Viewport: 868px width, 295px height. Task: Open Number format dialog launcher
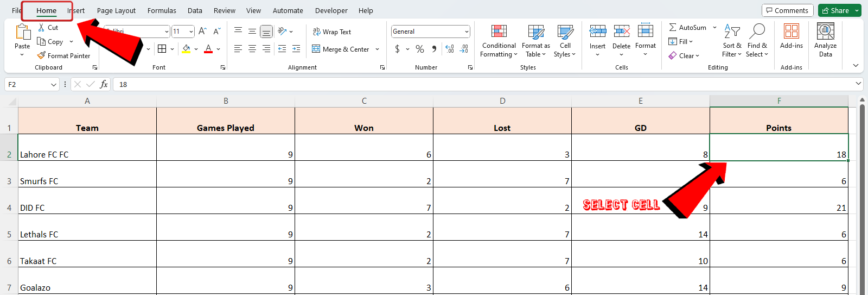pos(470,67)
